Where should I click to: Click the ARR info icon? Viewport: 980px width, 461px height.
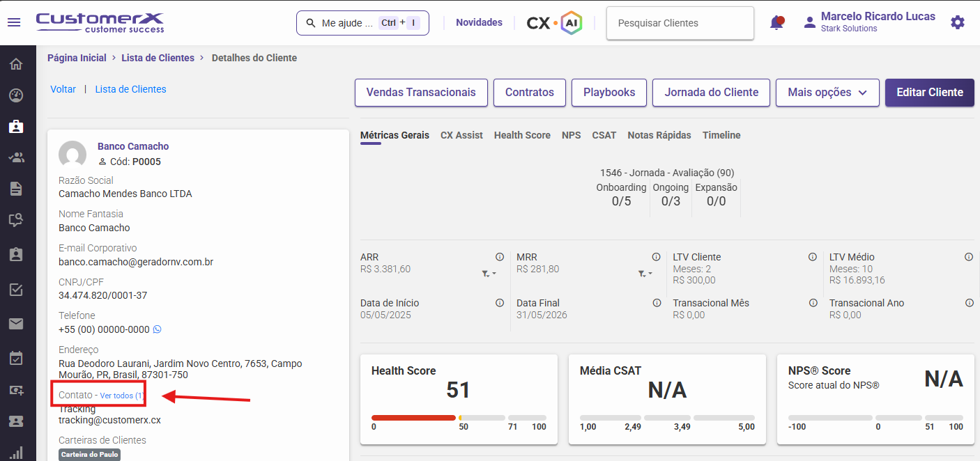500,257
